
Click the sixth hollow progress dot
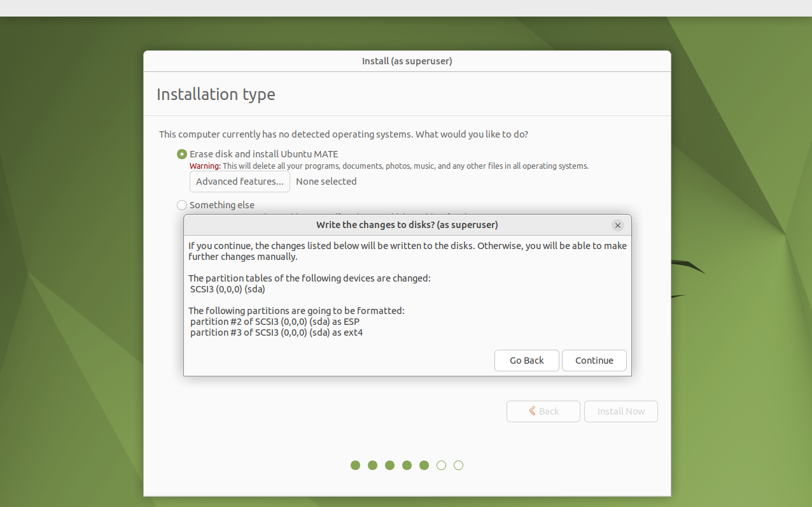[441, 465]
